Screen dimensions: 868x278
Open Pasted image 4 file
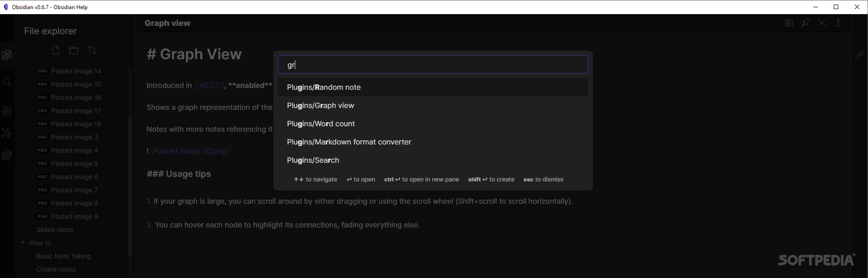[x=74, y=150]
